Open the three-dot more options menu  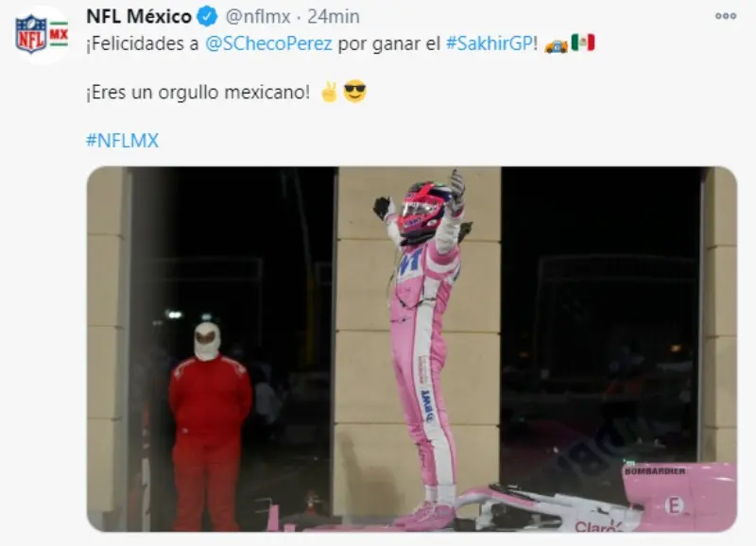tap(726, 16)
